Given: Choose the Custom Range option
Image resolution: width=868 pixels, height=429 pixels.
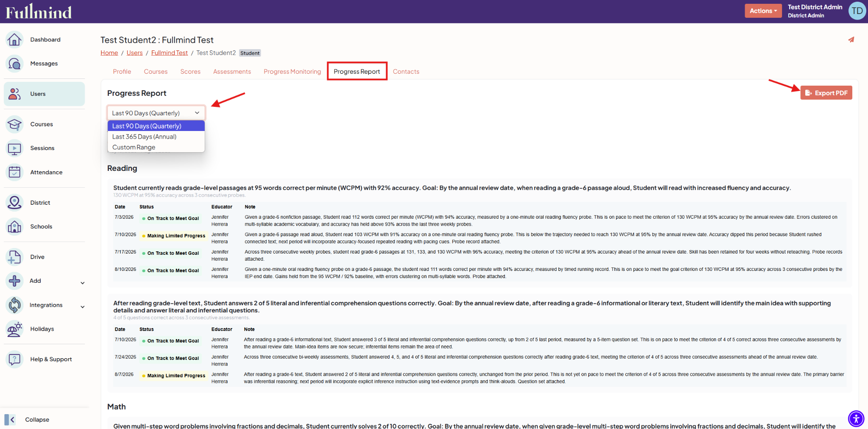Looking at the screenshot, I should pos(156,147).
